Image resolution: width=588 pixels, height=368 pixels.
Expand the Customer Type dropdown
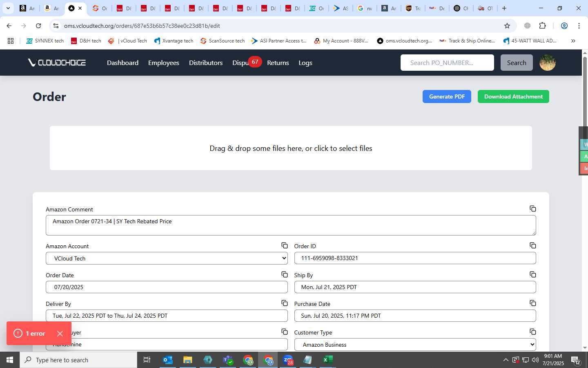(415, 345)
